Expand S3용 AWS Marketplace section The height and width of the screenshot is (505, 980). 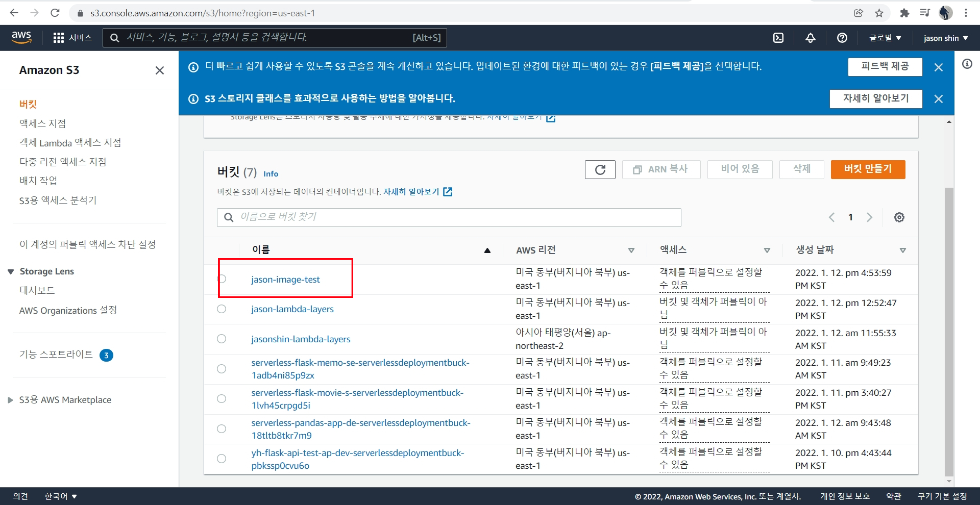point(10,400)
